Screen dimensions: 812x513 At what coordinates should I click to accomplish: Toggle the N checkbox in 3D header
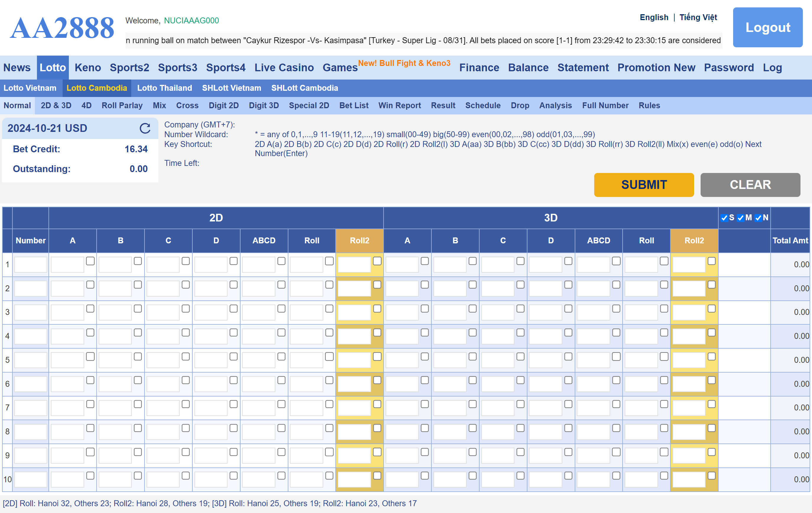(x=758, y=218)
